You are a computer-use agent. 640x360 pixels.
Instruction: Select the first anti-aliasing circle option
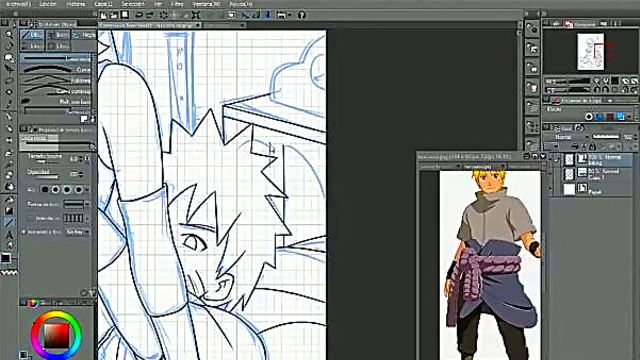click(44, 189)
